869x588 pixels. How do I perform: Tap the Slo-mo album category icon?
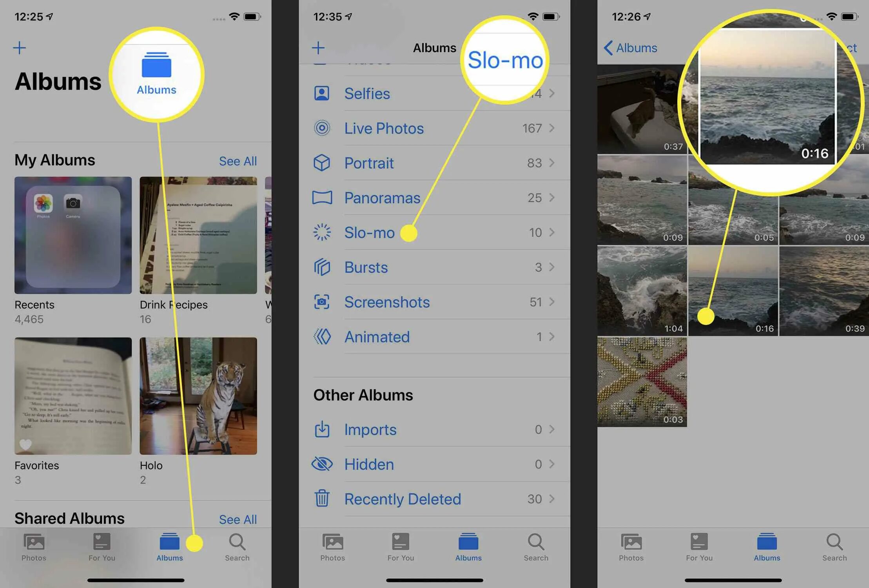point(323,232)
